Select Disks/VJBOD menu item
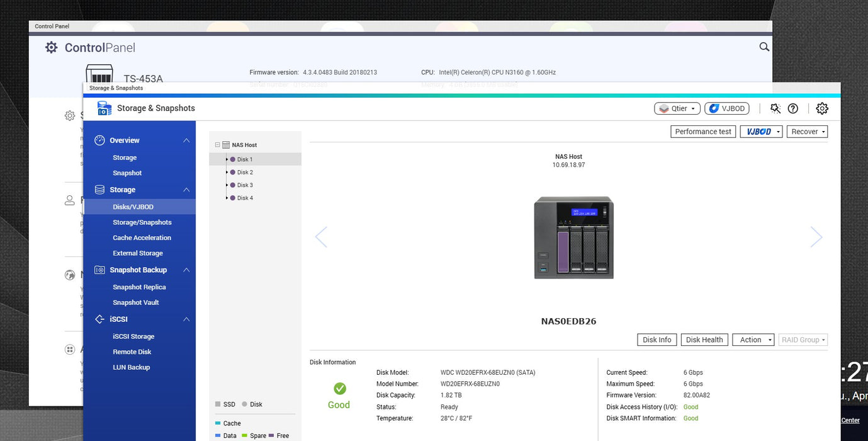The image size is (868, 441). [x=139, y=207]
